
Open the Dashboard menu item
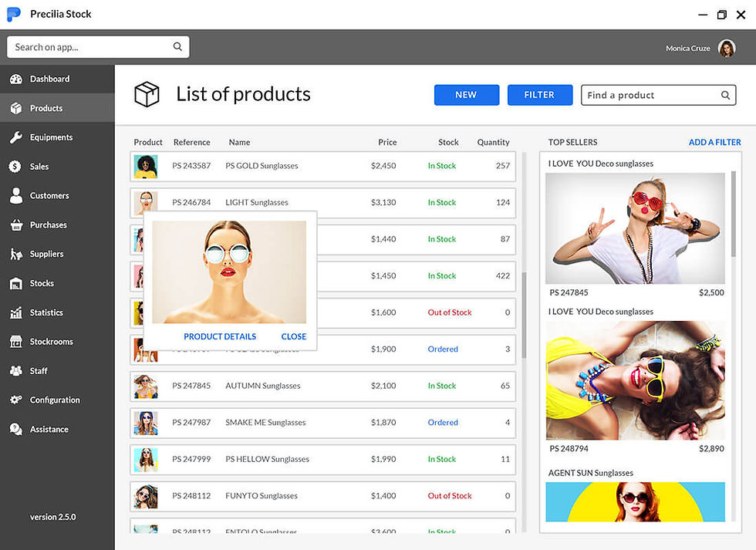tap(57, 79)
